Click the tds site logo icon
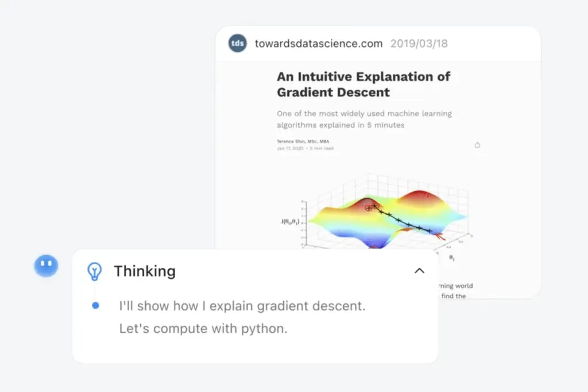This screenshot has width=588, height=392. tap(237, 44)
